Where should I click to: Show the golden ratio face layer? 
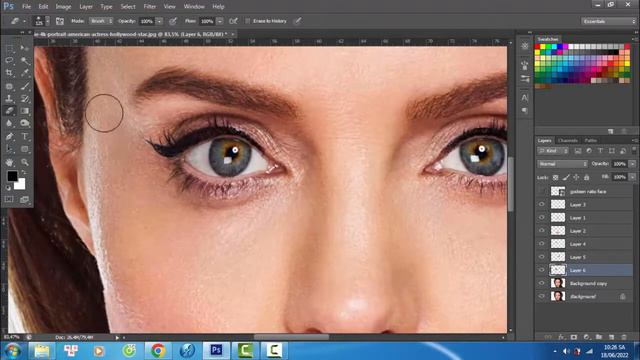[x=542, y=191]
